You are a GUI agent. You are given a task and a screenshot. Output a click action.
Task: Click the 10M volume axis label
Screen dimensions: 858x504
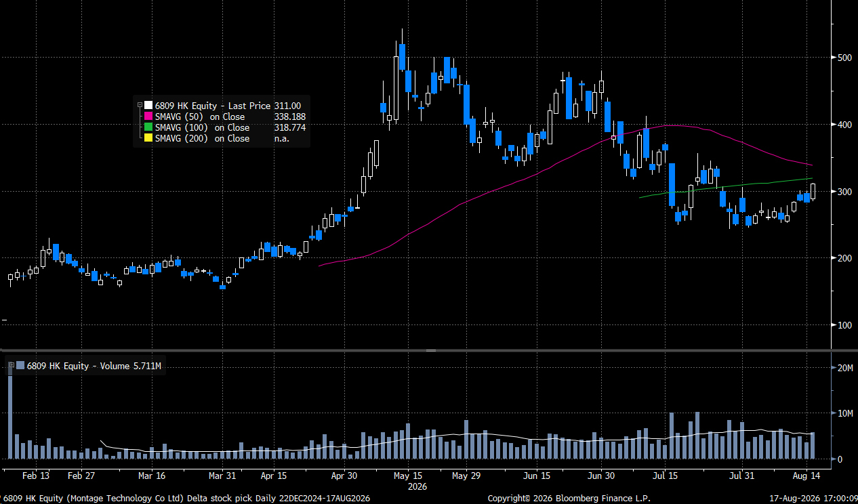click(845, 413)
